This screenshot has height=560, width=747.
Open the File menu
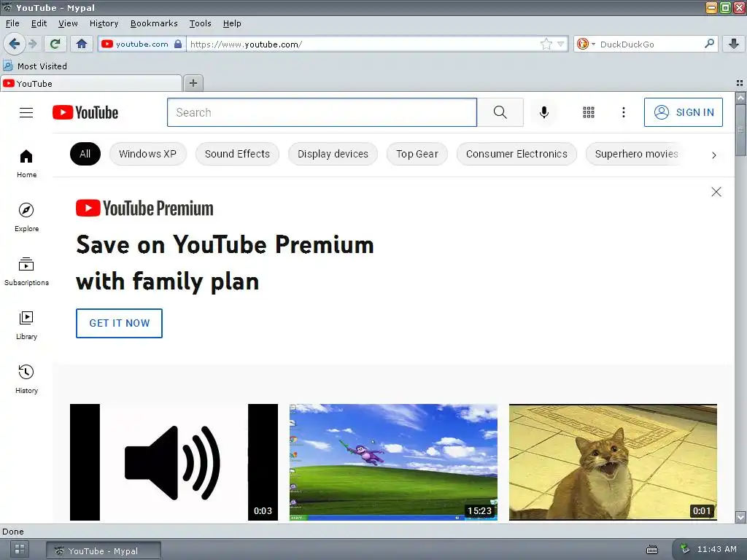12,23
